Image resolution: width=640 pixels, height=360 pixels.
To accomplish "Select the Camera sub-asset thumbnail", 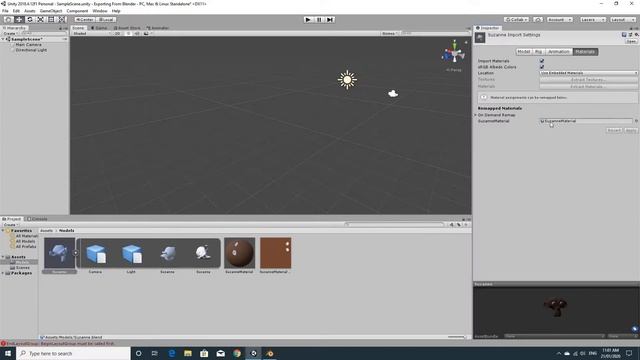I will tap(96, 255).
